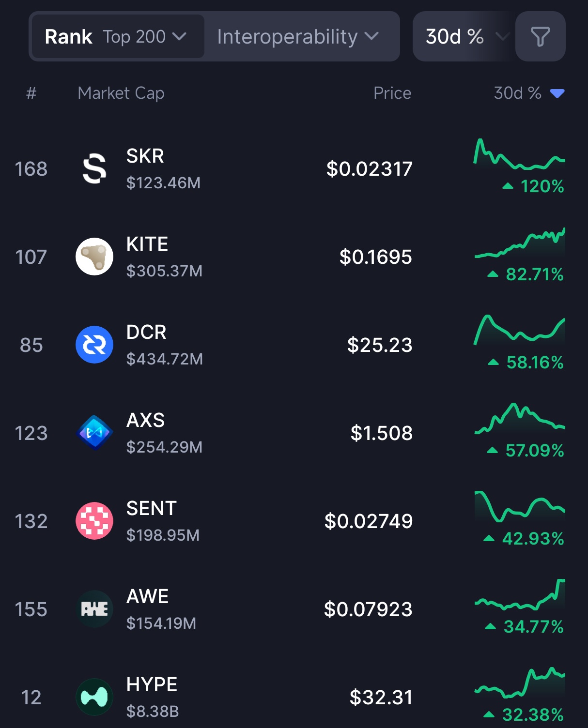This screenshot has width=588, height=728.
Task: Tap AWE 34.77% change value
Action: (x=533, y=627)
